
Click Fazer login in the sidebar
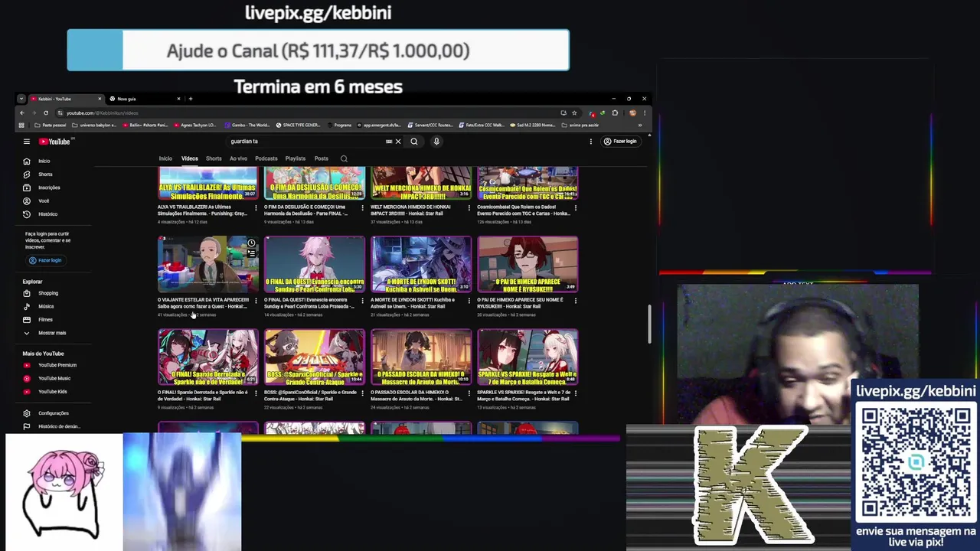[x=45, y=260]
